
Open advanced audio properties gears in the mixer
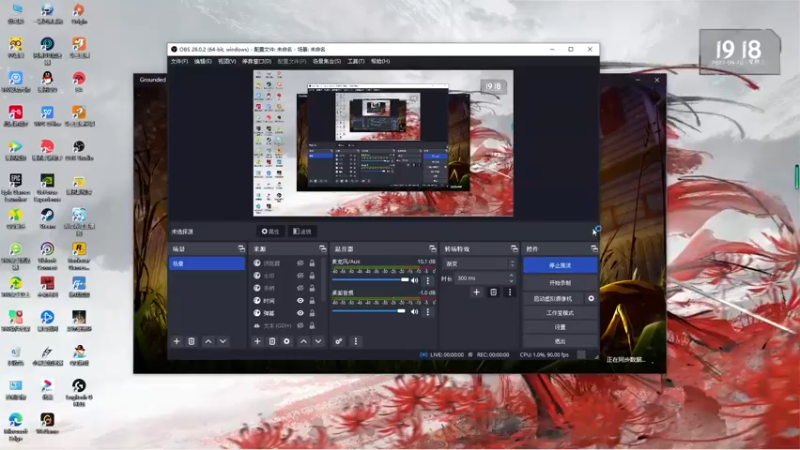pos(338,341)
